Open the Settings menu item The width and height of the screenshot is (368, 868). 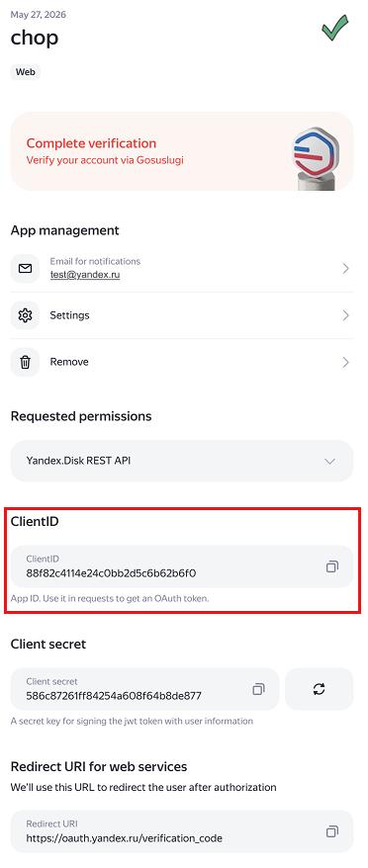[x=182, y=315]
